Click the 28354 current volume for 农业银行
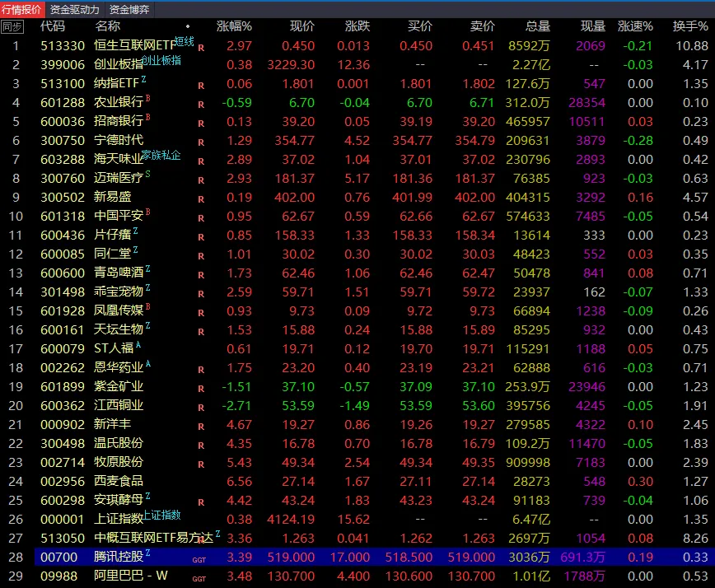The image size is (715, 588). 586,103
